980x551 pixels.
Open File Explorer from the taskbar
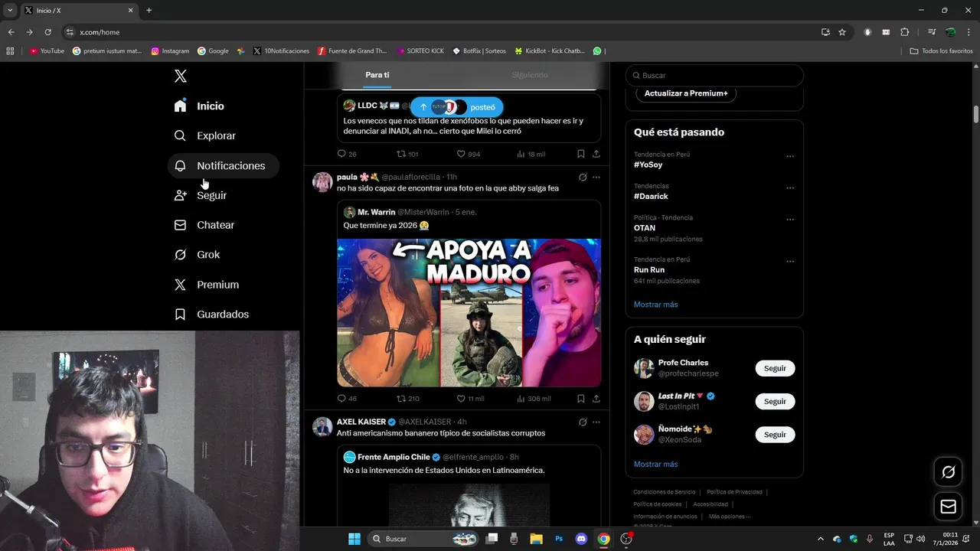pyautogui.click(x=536, y=539)
